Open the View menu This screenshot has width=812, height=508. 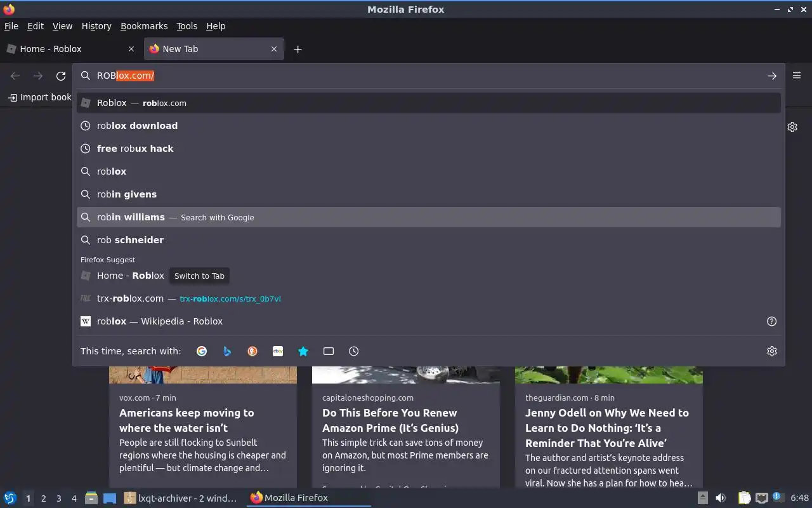(62, 26)
